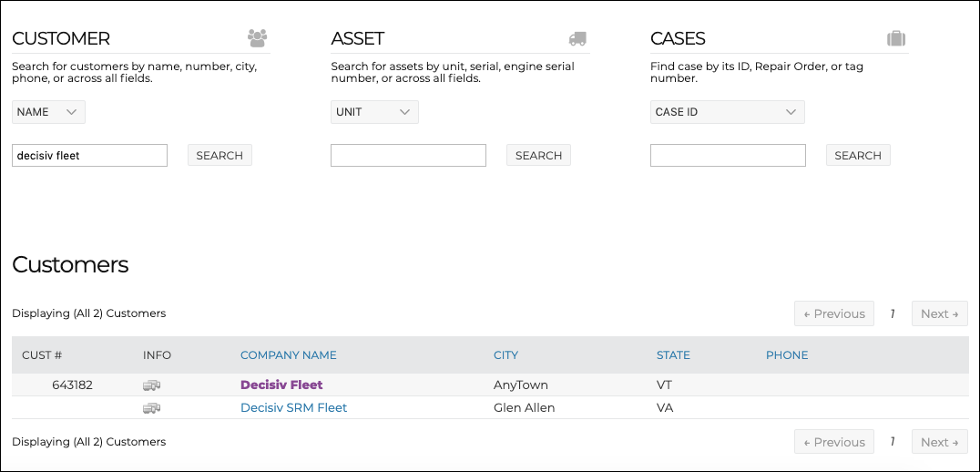Image resolution: width=980 pixels, height=472 pixels.
Task: Click page number 1 in top pagination
Action: point(893,313)
